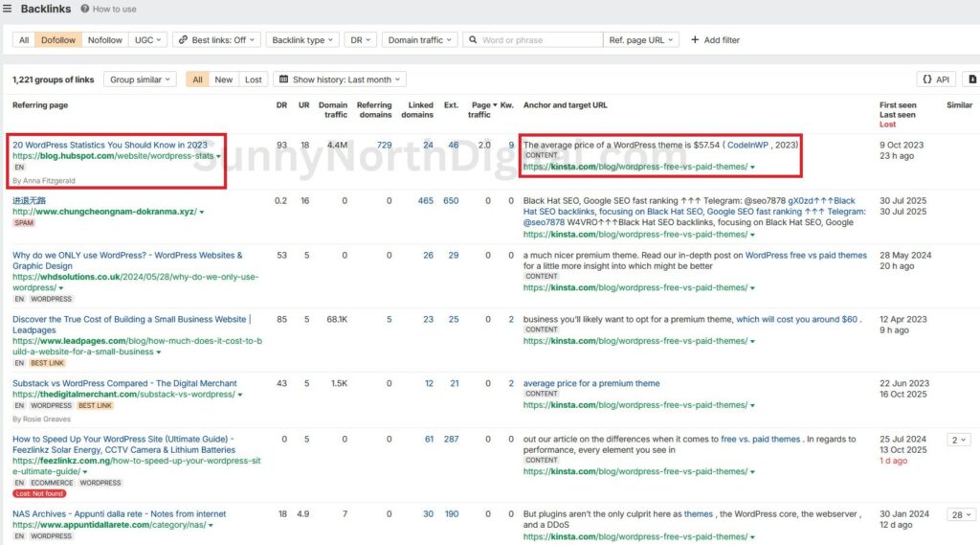Click the SPAM tag label
This screenshot has height=545, width=980.
pos(24,223)
